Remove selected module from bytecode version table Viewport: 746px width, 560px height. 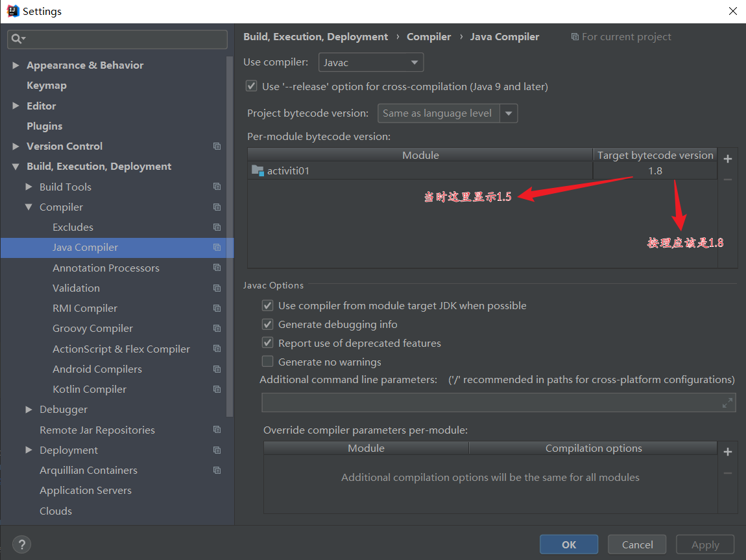click(727, 180)
